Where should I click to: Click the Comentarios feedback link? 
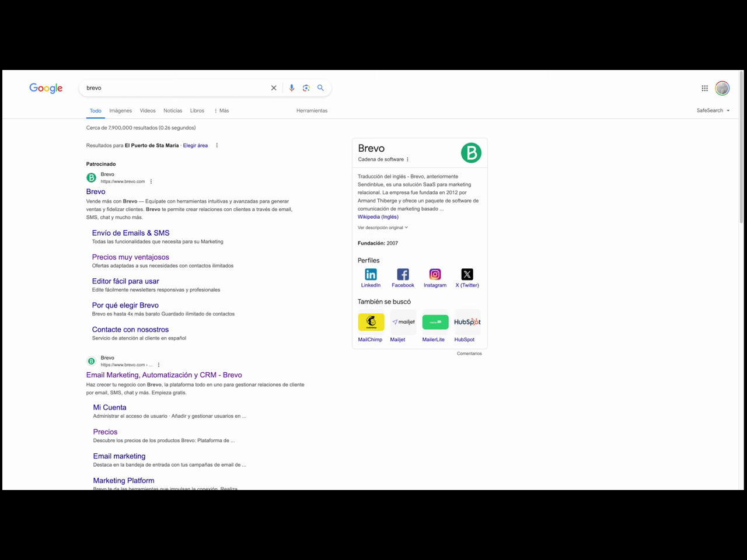click(x=469, y=353)
